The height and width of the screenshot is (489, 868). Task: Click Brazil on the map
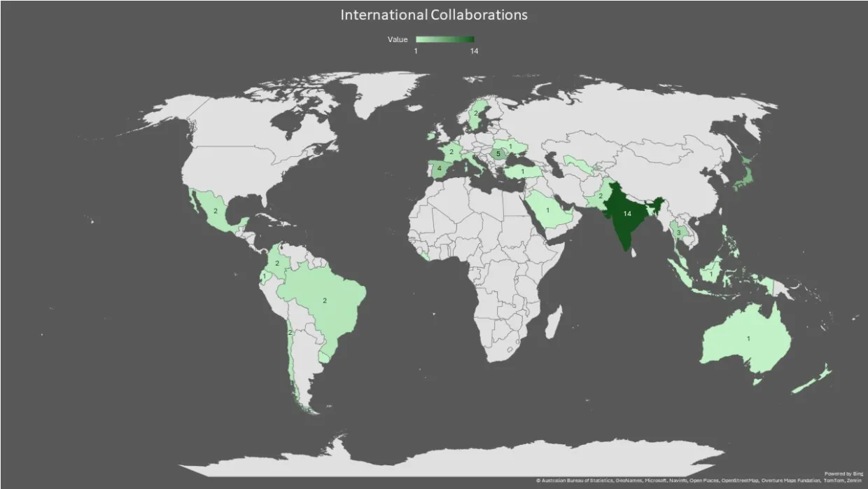coord(325,301)
